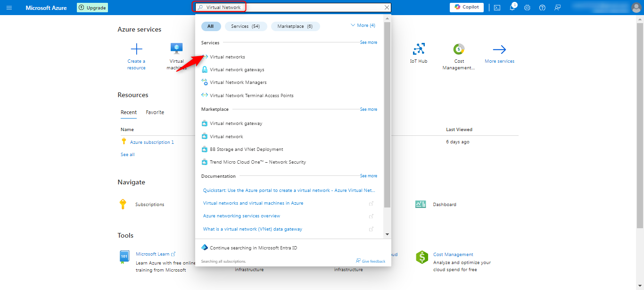Open What is a virtual network data gateway
The height and width of the screenshot is (290, 644).
(x=253, y=229)
